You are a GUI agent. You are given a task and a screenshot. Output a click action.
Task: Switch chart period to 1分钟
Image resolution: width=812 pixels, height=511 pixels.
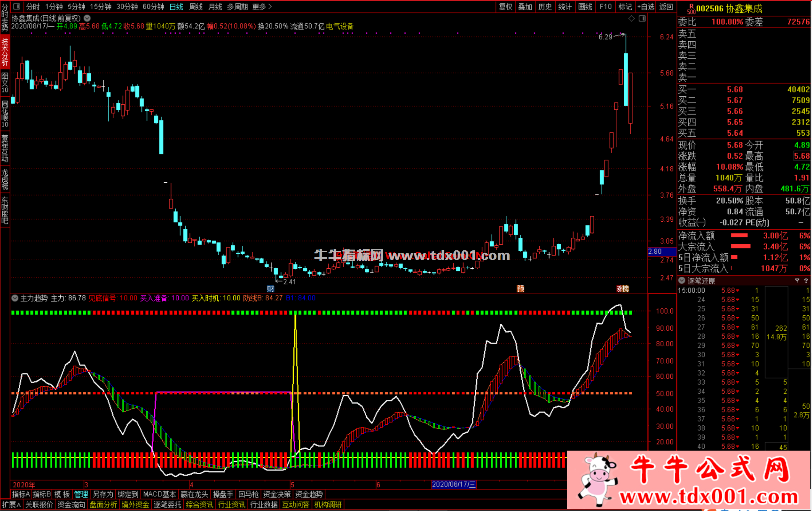tap(54, 7)
